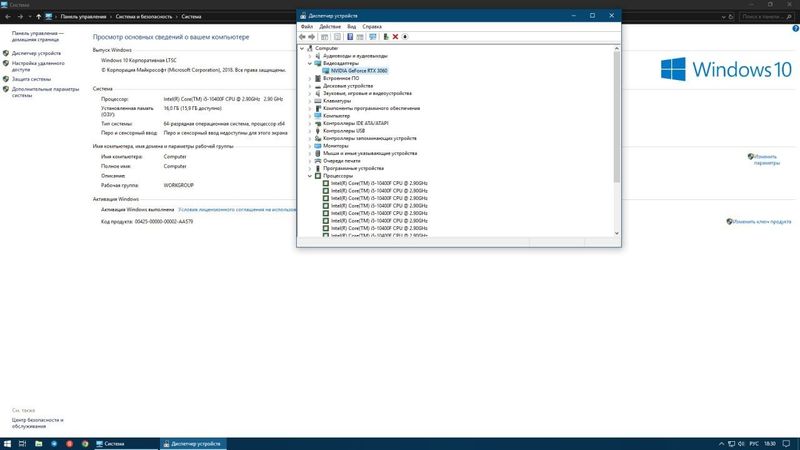Open Диспетчер устройств link in left sidebar

(36, 53)
